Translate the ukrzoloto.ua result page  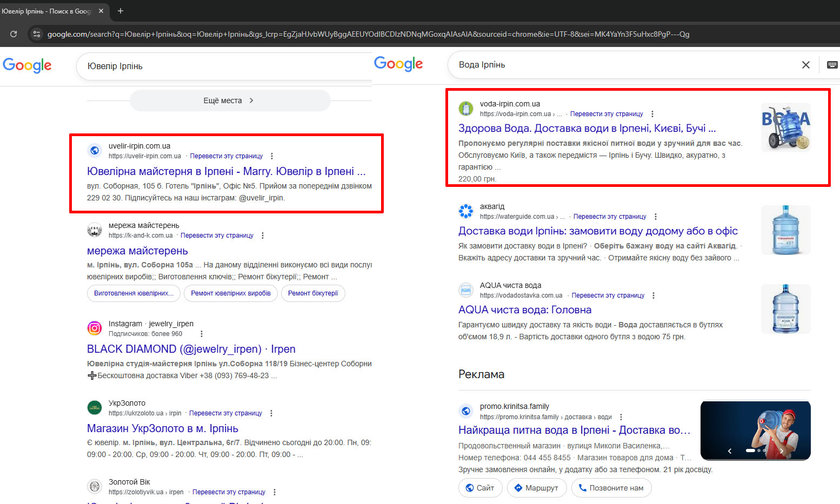pos(225,413)
